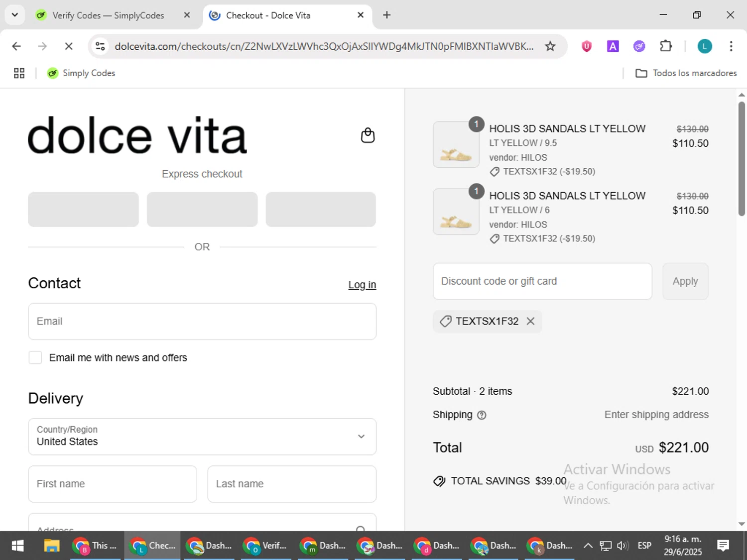Tick Email me with news and offers
747x560 pixels.
(x=35, y=357)
